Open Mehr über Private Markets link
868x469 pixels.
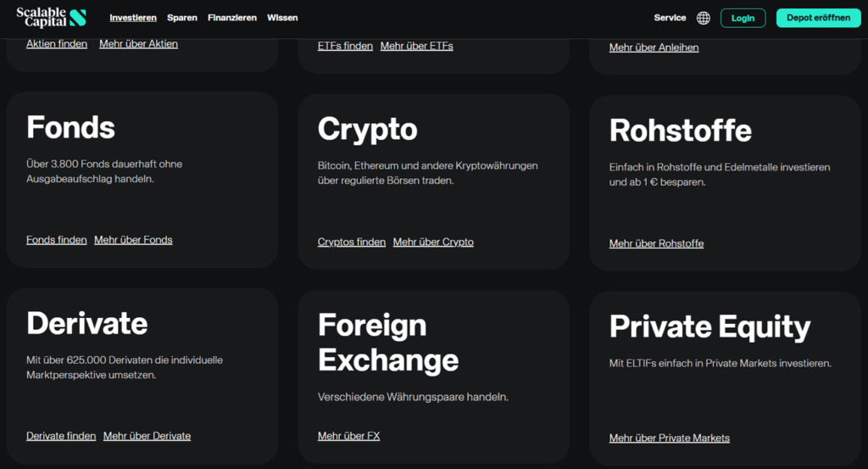click(669, 438)
